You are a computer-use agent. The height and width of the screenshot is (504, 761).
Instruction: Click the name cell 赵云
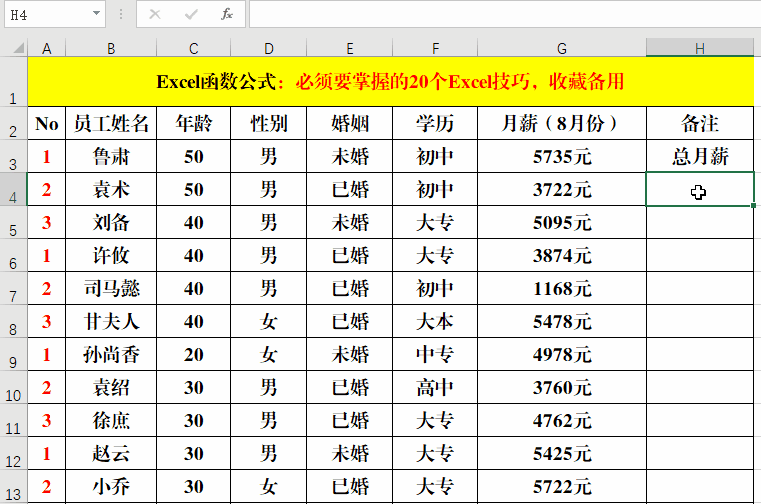pyautogui.click(x=111, y=454)
